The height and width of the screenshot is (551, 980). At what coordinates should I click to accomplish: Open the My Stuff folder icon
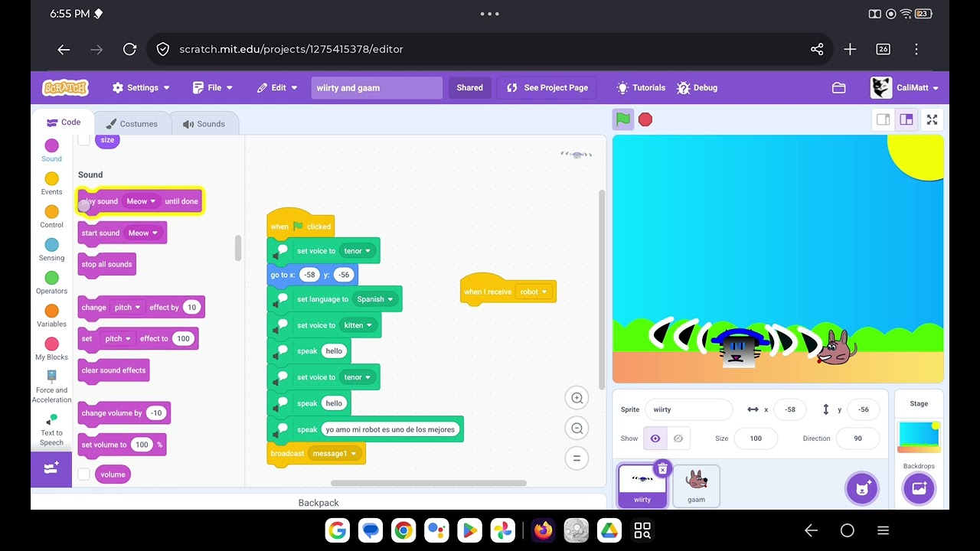838,88
